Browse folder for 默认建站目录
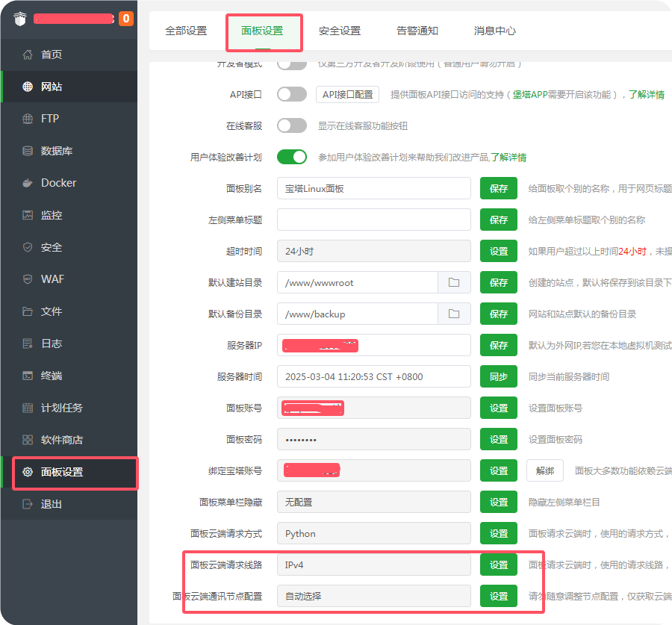672x625 pixels. (x=454, y=282)
